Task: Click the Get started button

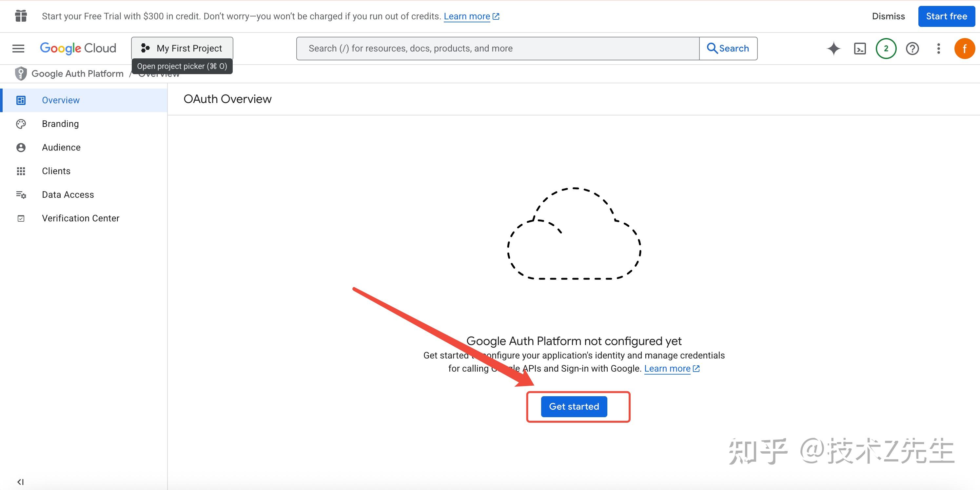Action: (x=574, y=406)
